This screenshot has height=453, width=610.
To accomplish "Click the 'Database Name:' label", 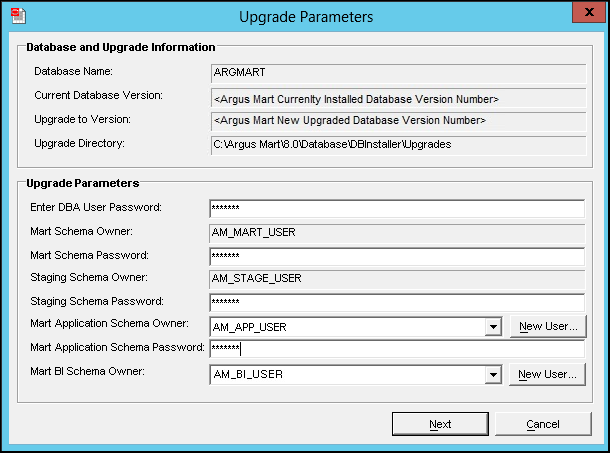I will tap(74, 72).
